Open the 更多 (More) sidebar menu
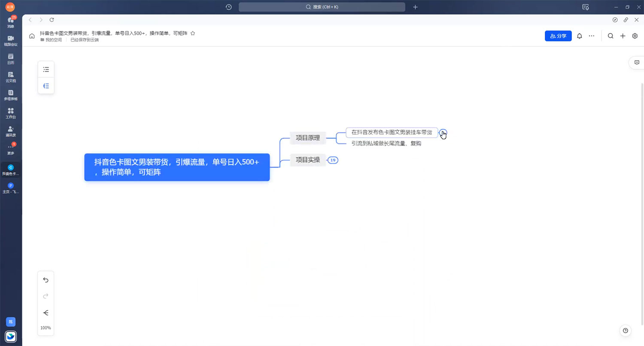 10,149
